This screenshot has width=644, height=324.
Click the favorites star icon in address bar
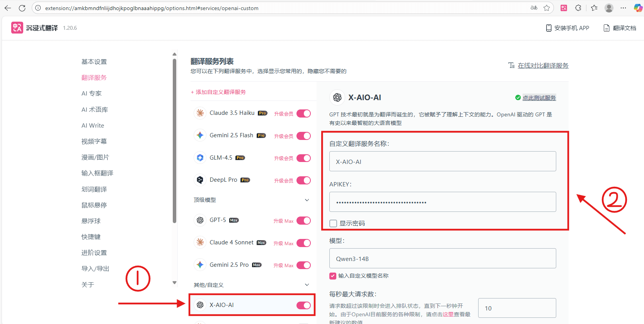point(547,8)
